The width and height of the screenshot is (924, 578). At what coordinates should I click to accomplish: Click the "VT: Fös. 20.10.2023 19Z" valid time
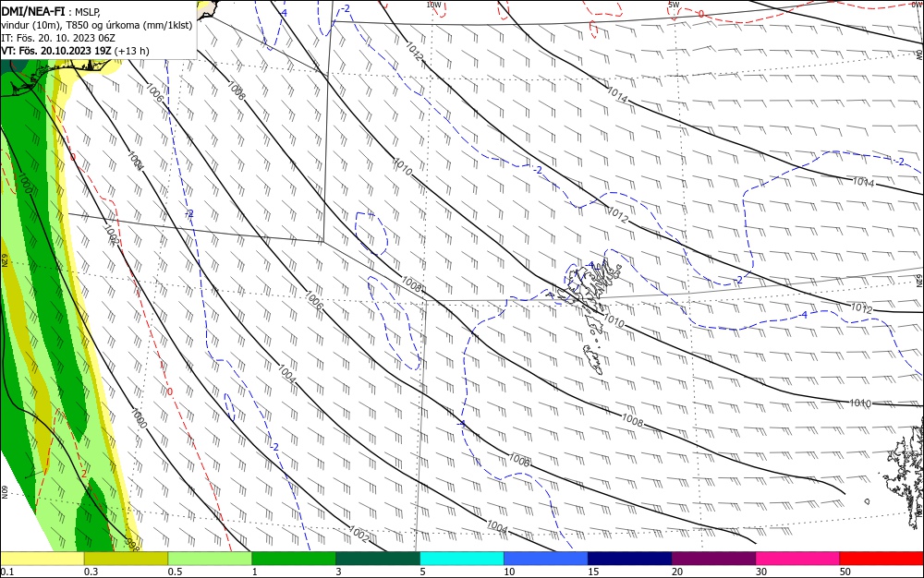click(56, 51)
